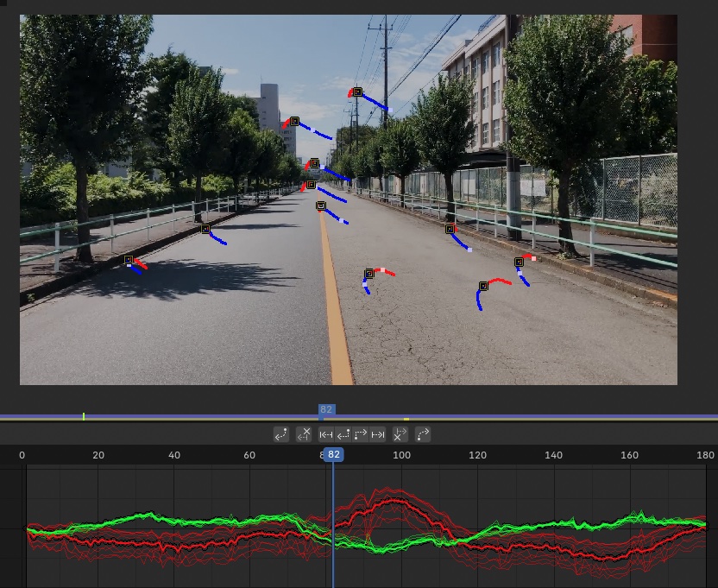Clear track path after current frame

[x=400, y=434]
